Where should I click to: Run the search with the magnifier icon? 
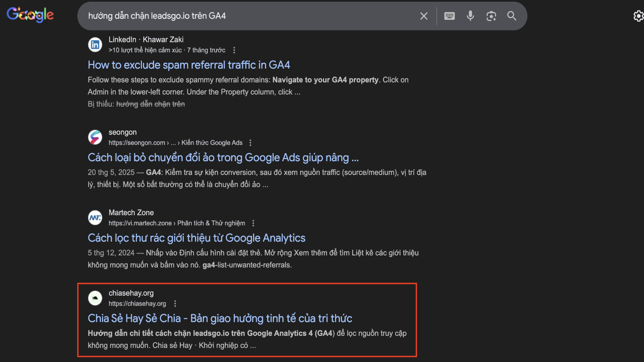pos(512,16)
